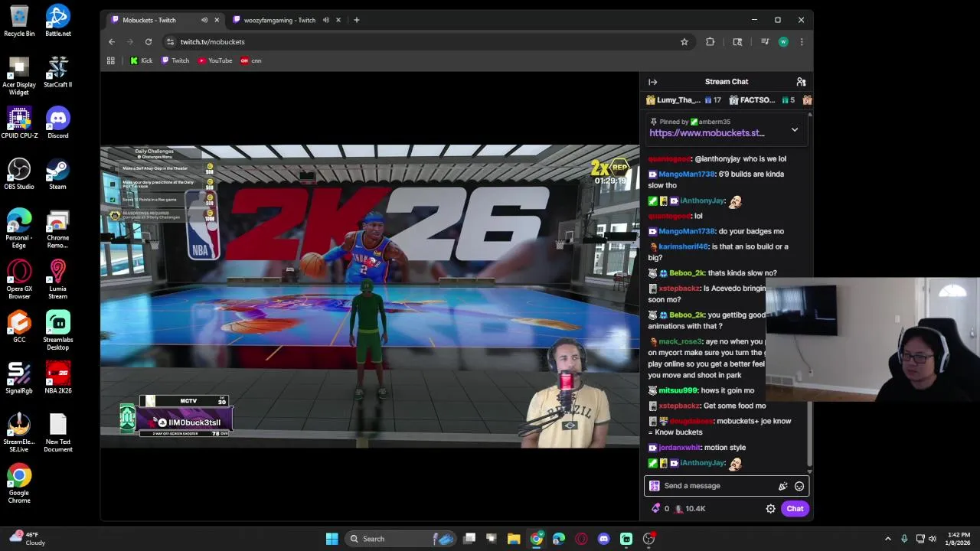Select NBA 2K26 desktop shortcut

(x=58, y=379)
